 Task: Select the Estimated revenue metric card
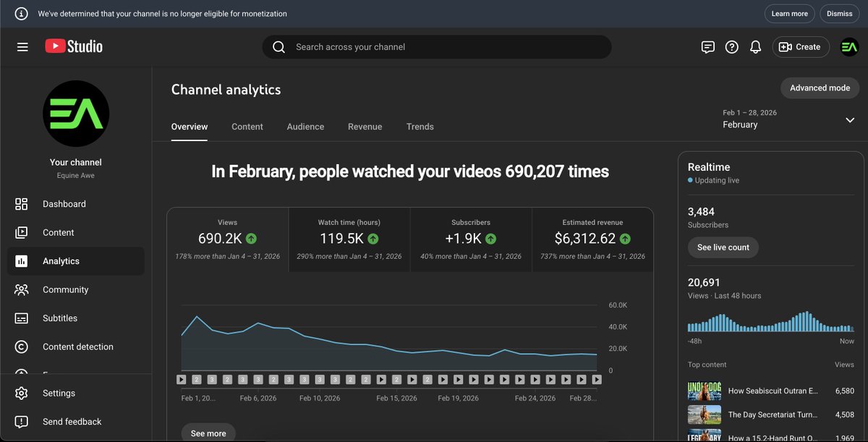tap(592, 239)
